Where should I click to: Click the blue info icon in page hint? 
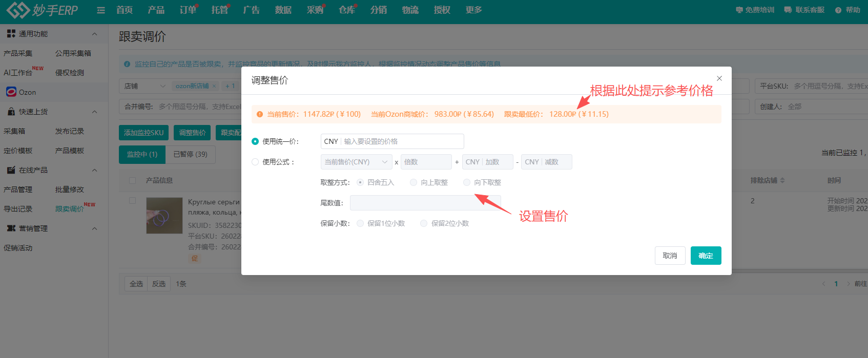click(x=127, y=64)
